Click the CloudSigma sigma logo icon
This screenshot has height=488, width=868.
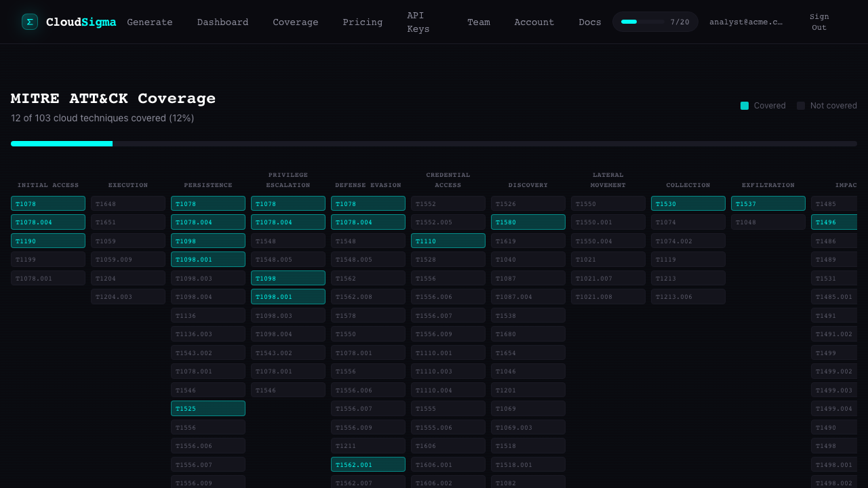pos(29,22)
